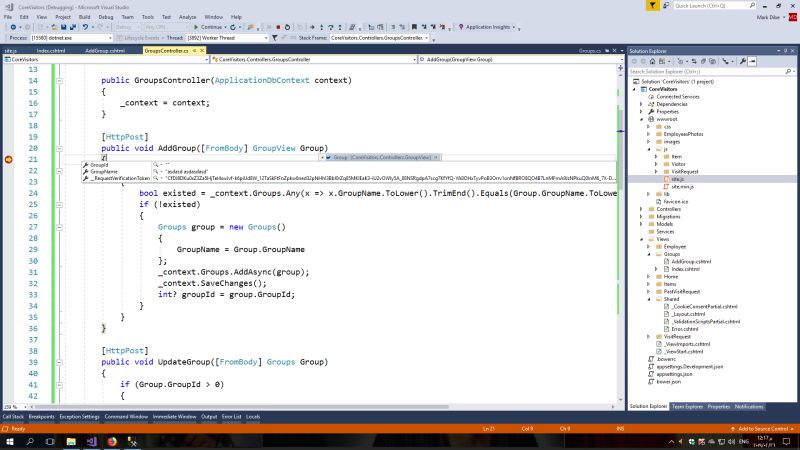
Task: Click the Save file icon in toolbar
Action: pos(64,27)
